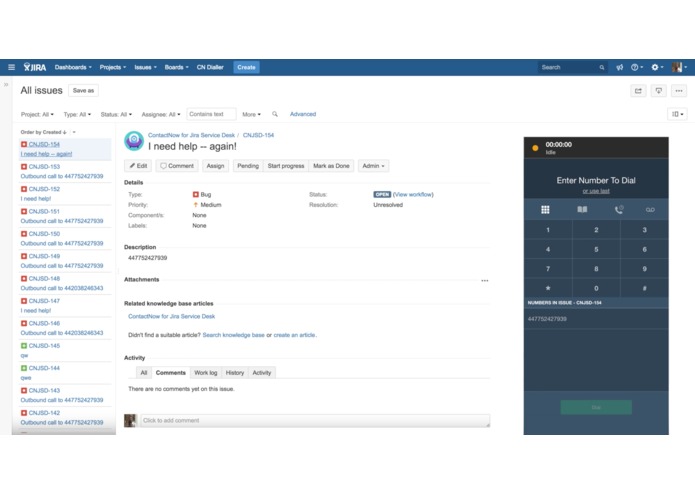This screenshot has width=695, height=494.
Task: Click the Pending transition button
Action: 248,166
